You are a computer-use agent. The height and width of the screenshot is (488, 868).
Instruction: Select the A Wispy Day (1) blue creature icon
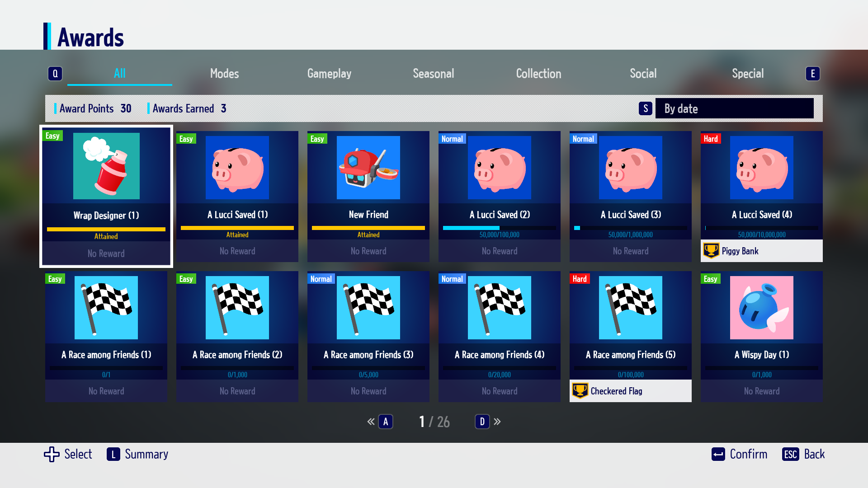click(761, 307)
